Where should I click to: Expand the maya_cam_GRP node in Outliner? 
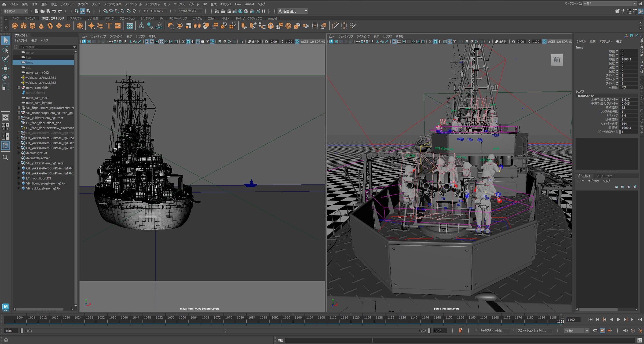[x=19, y=88]
